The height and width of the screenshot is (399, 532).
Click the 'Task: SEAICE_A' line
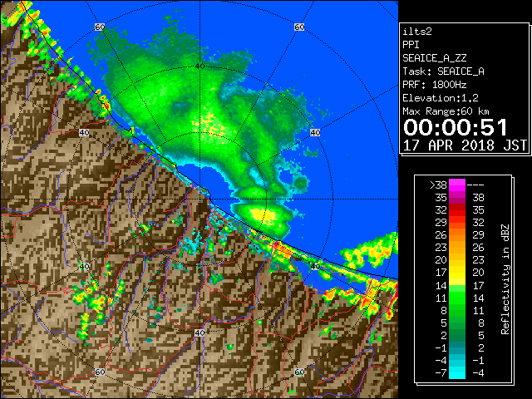coord(443,71)
